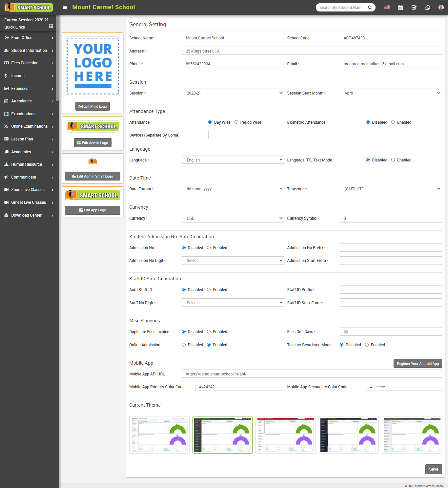Click Register Your Android App button

click(417, 364)
